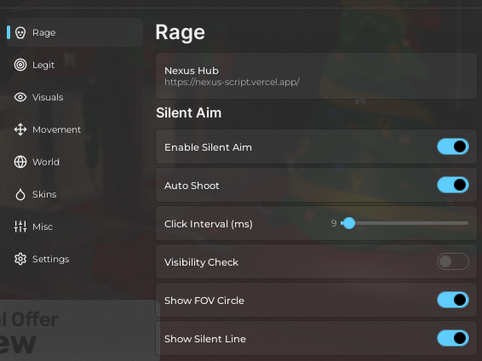The image size is (482, 361).
Task: Toggle Show Silent Line off
Action: pyautogui.click(x=453, y=338)
